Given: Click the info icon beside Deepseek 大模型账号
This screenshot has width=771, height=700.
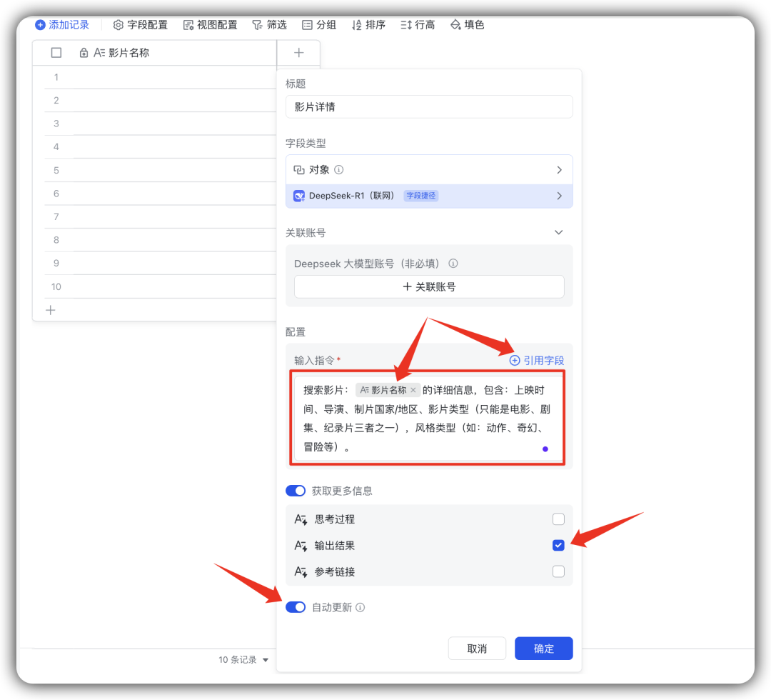Looking at the screenshot, I should coord(453,264).
